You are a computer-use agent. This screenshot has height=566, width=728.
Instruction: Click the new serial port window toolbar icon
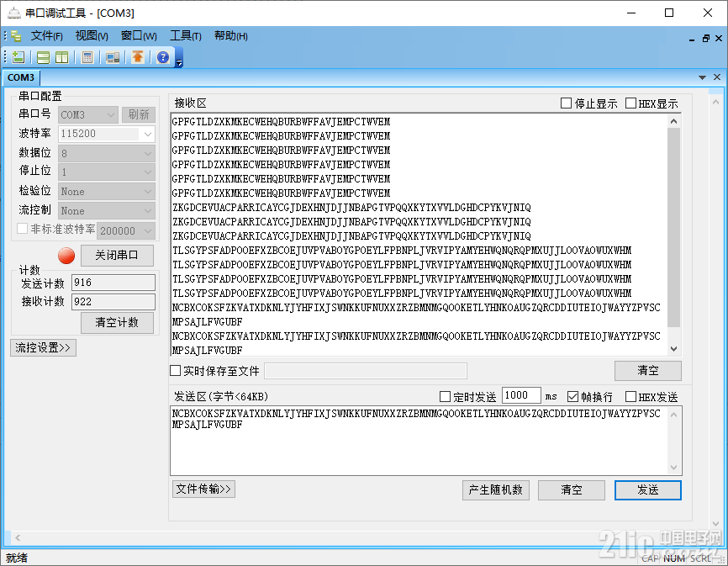pos(18,57)
